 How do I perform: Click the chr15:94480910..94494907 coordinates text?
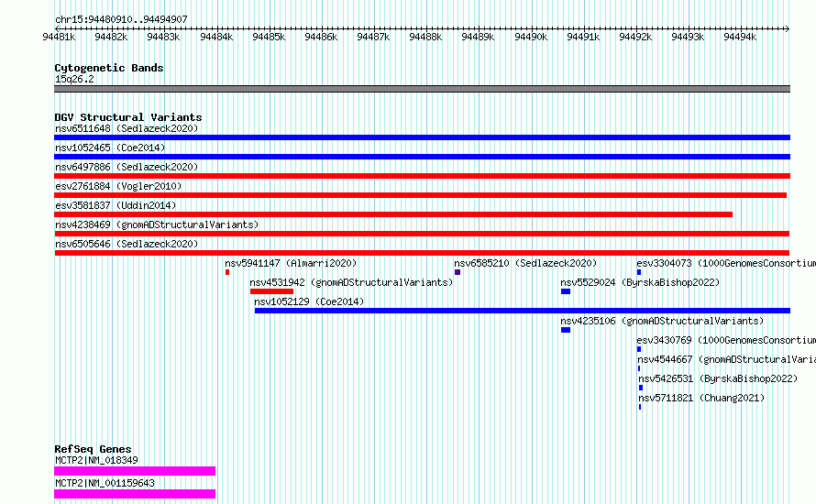(121, 20)
